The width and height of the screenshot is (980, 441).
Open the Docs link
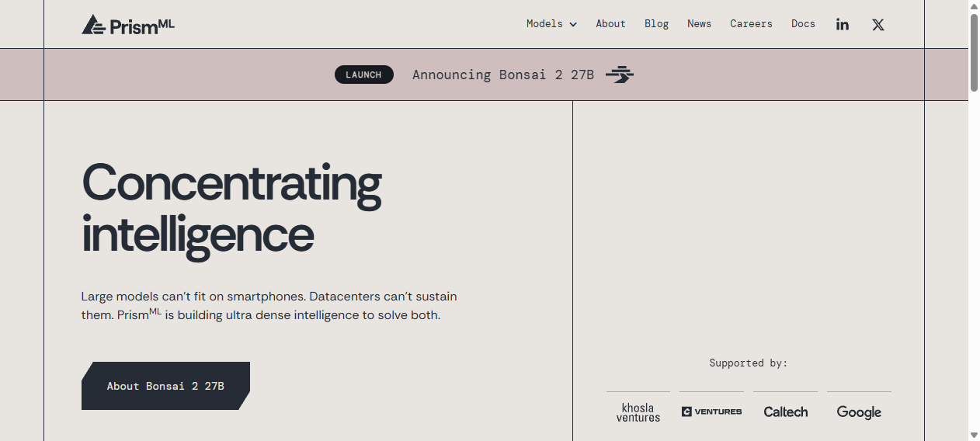click(x=803, y=24)
